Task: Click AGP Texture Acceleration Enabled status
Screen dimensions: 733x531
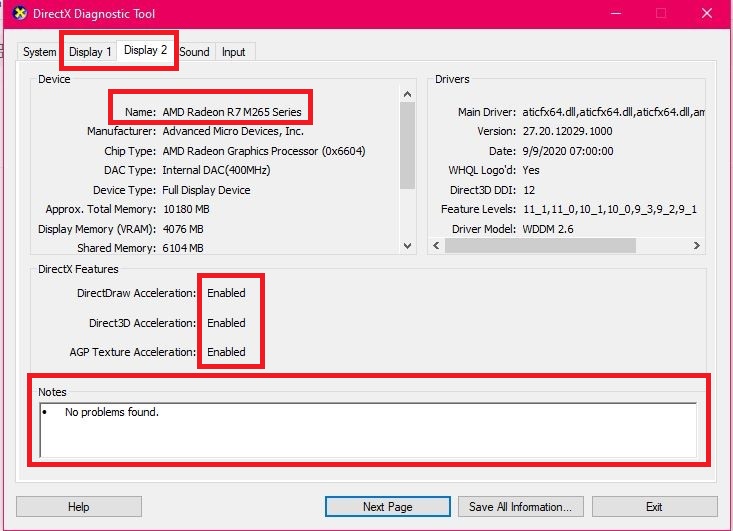Action: coord(226,352)
